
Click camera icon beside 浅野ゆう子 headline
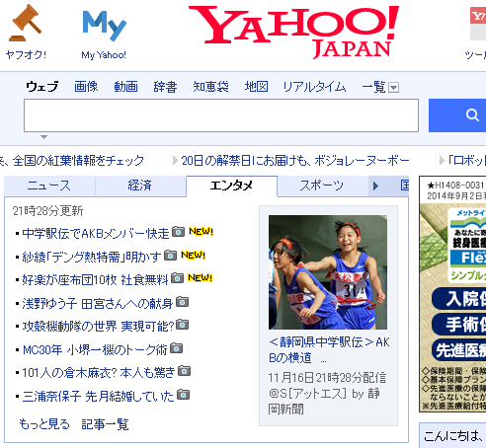[x=182, y=301]
